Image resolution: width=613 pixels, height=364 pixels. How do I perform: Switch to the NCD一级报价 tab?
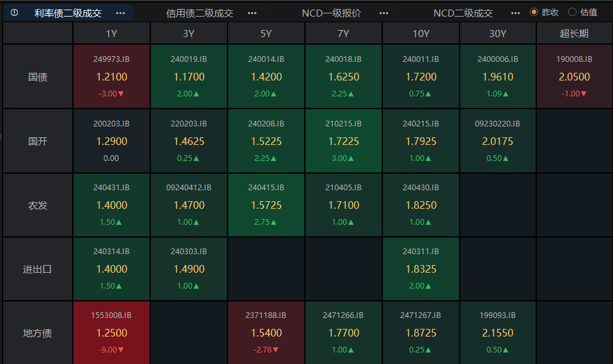(331, 13)
